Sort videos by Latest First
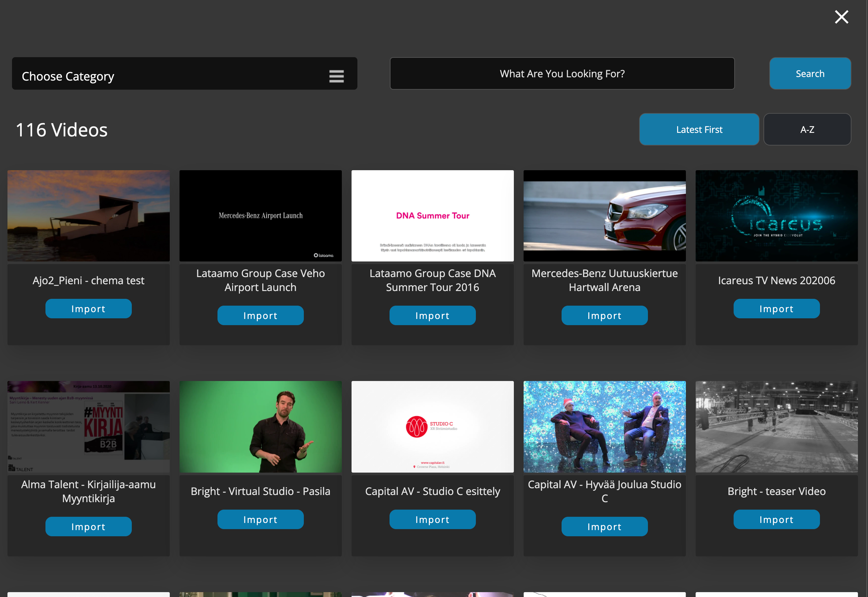 point(699,129)
